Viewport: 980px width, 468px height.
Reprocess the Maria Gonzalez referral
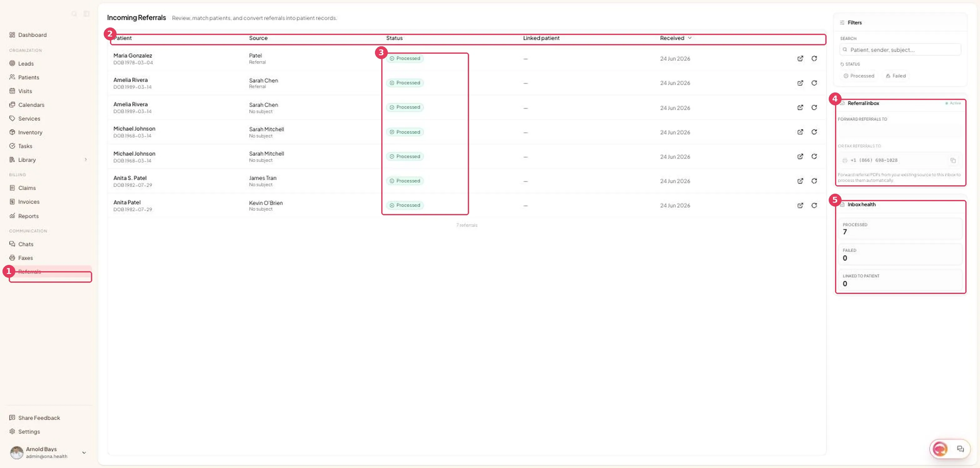click(814, 58)
